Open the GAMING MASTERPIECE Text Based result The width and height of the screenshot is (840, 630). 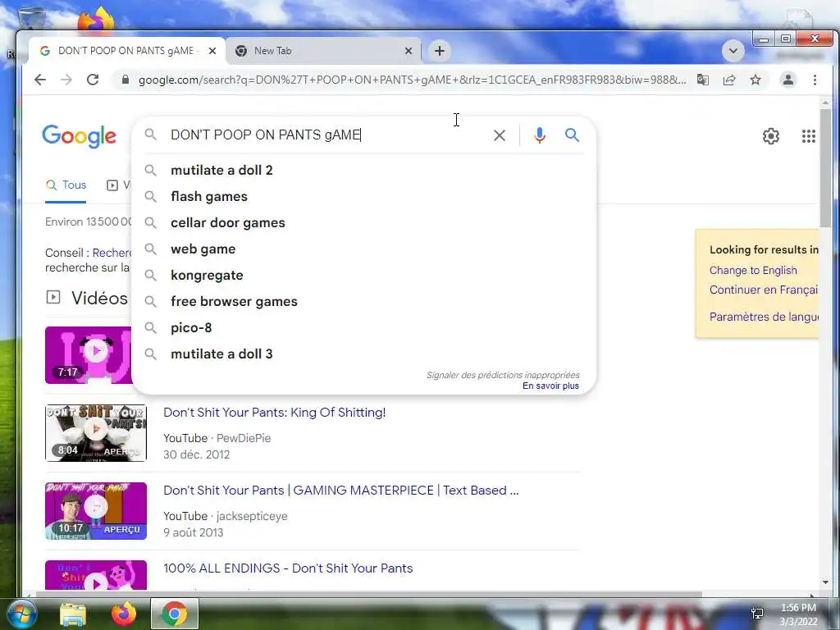(x=340, y=491)
